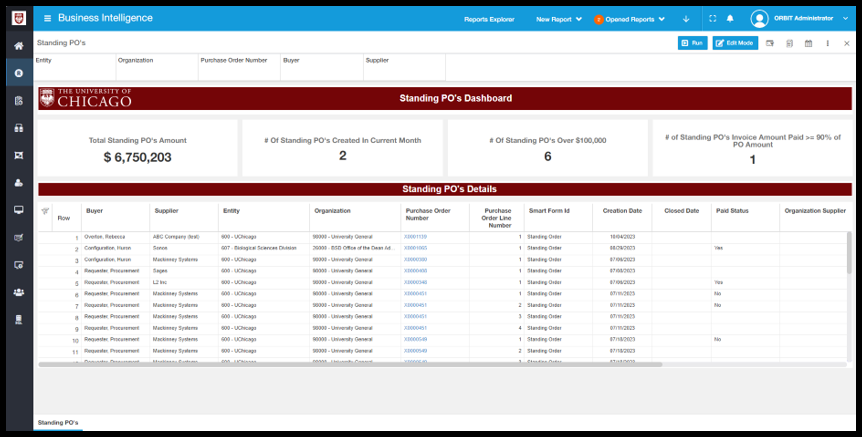The height and width of the screenshot is (437, 862).
Task: Click the monitor icon in left sidebar
Action: point(19,210)
